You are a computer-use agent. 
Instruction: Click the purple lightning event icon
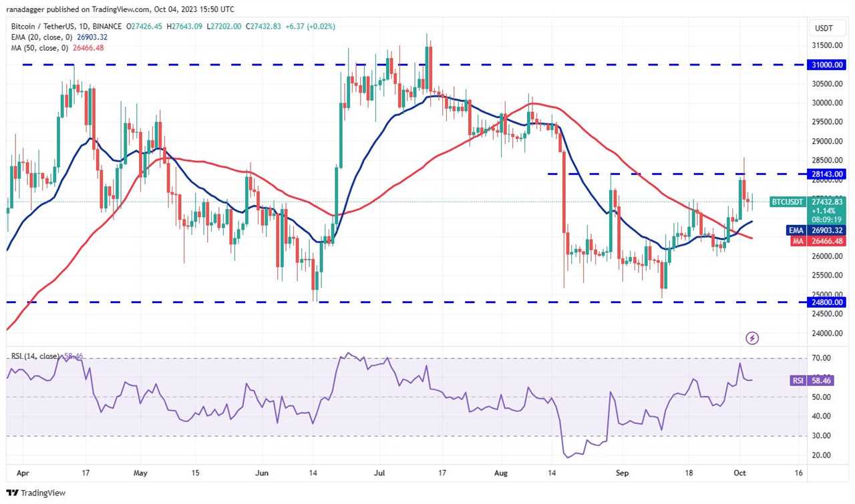point(752,338)
